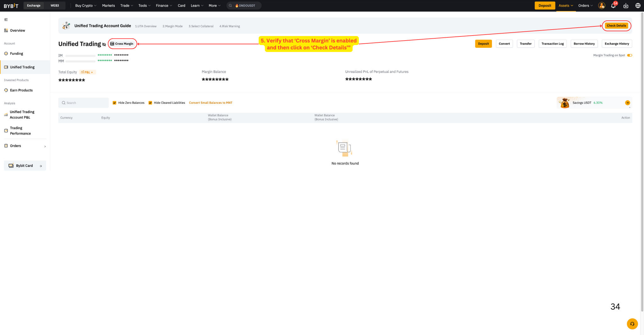Click the Check Details button
The height and width of the screenshot is (335, 644).
616,26
